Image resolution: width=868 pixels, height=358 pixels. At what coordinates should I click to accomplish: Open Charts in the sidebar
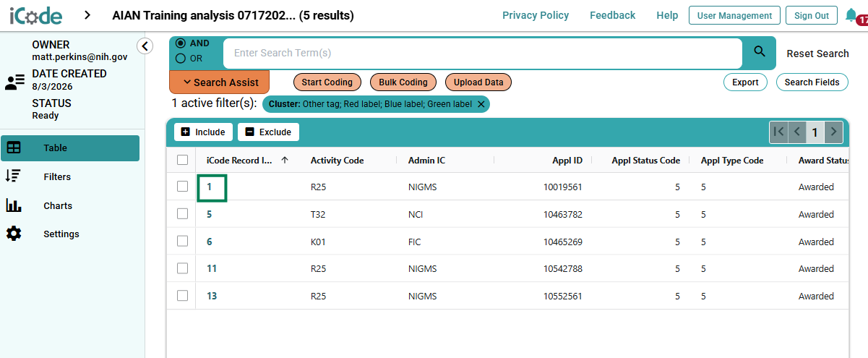coord(58,205)
